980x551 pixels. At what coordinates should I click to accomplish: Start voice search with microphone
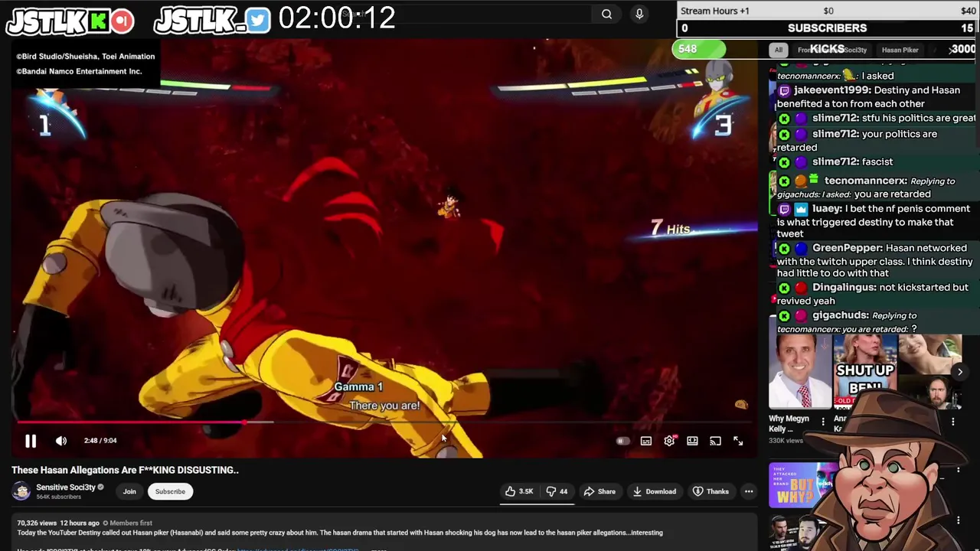tap(639, 14)
